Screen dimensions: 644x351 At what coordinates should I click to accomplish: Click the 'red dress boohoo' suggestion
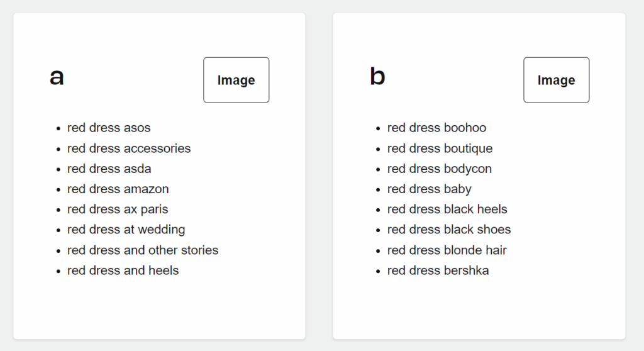[436, 128]
